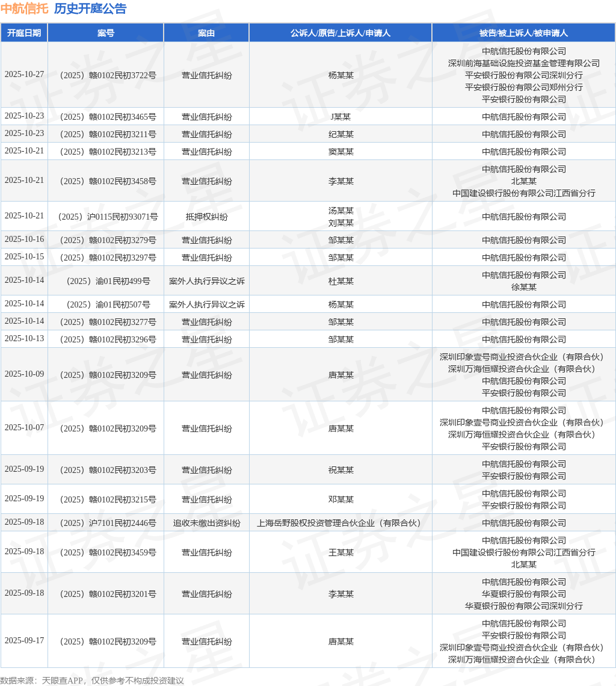Click case number 赣0102民初3297号
Viewport: 616px width, 686px height.
[x=108, y=258]
